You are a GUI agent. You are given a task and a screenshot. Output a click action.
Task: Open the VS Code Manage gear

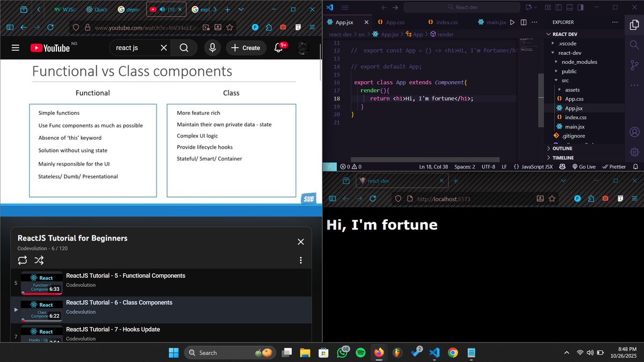pos(634,152)
